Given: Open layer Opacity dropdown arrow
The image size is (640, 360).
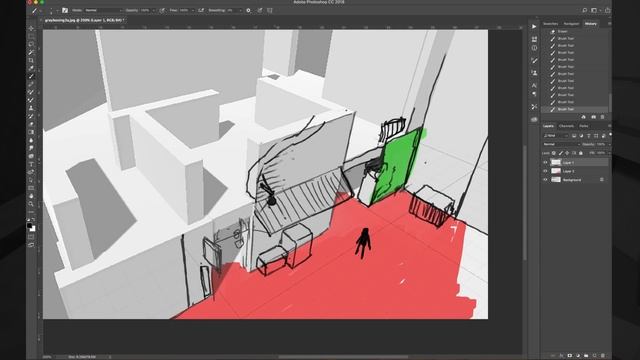Looking at the screenshot, I should [x=609, y=144].
